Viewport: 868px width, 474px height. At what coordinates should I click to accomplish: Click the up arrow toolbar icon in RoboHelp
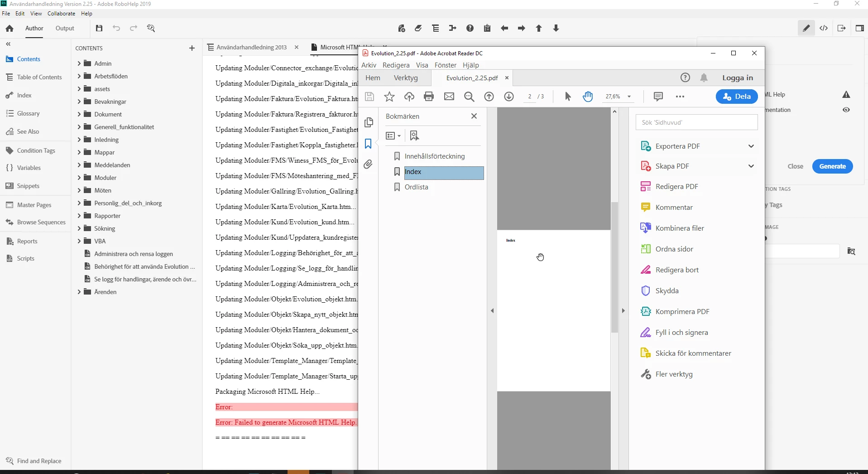[539, 28]
